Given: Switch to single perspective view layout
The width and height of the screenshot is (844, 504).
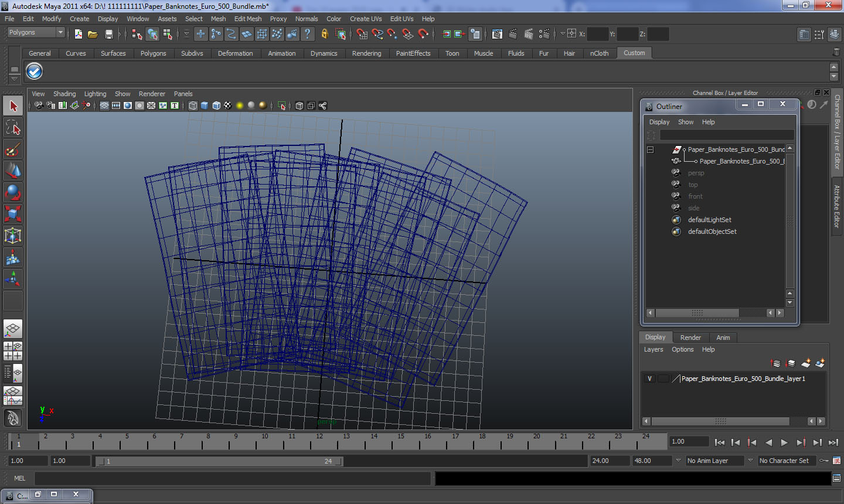Looking at the screenshot, I should 13,329.
